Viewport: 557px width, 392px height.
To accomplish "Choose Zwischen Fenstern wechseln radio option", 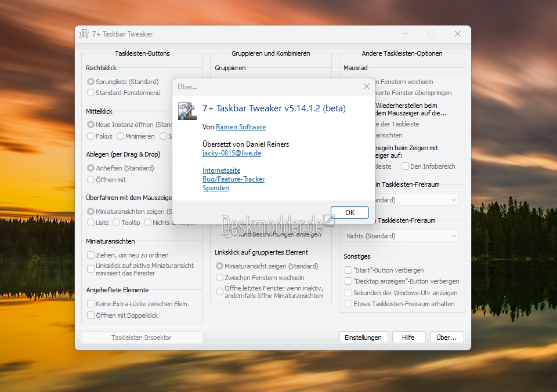I will pos(219,278).
